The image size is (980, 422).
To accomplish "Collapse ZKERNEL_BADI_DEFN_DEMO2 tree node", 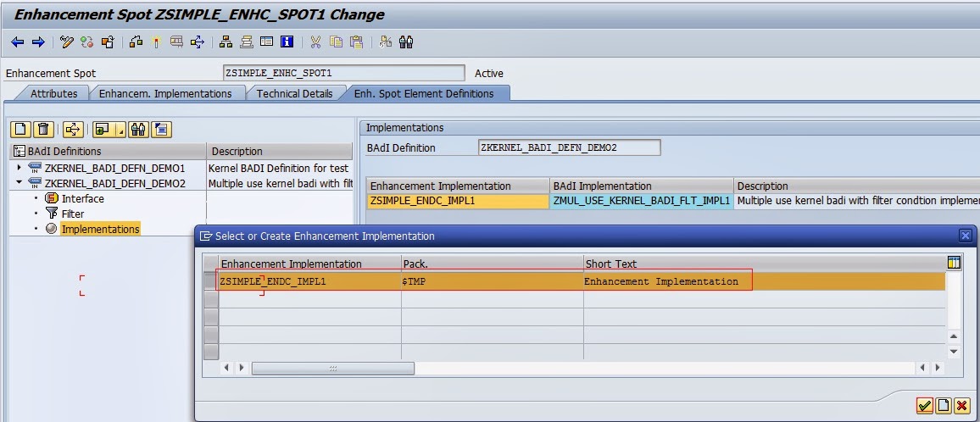I will click(x=19, y=182).
